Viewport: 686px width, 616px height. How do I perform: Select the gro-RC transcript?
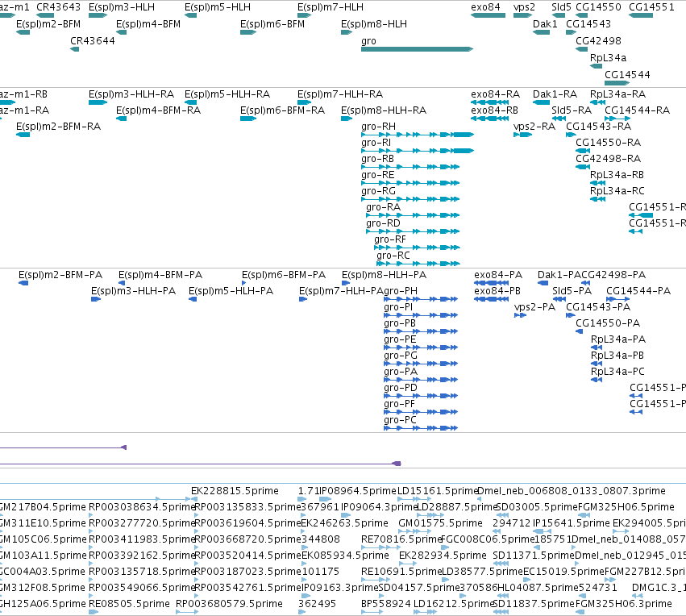click(418, 264)
